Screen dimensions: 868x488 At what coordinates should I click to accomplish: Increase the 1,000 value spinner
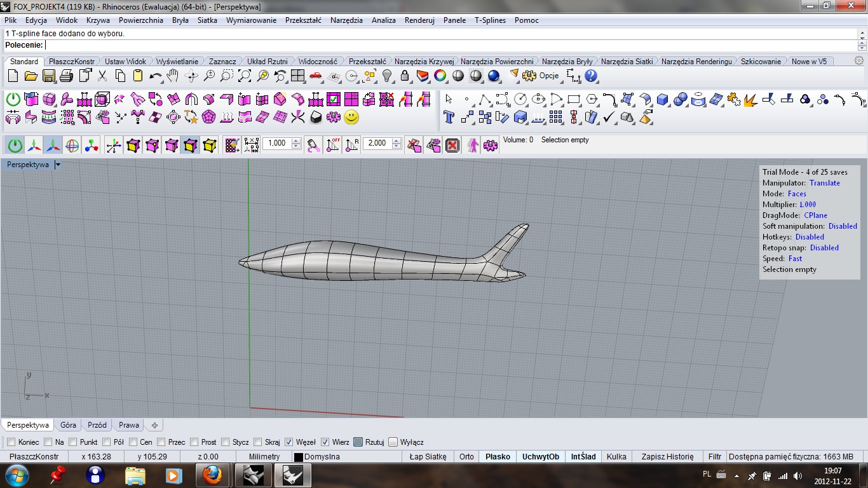pyautogui.click(x=295, y=140)
